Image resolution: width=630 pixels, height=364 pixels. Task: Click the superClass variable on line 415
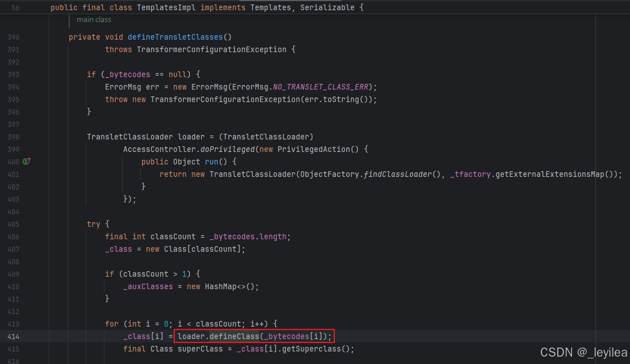(200, 349)
